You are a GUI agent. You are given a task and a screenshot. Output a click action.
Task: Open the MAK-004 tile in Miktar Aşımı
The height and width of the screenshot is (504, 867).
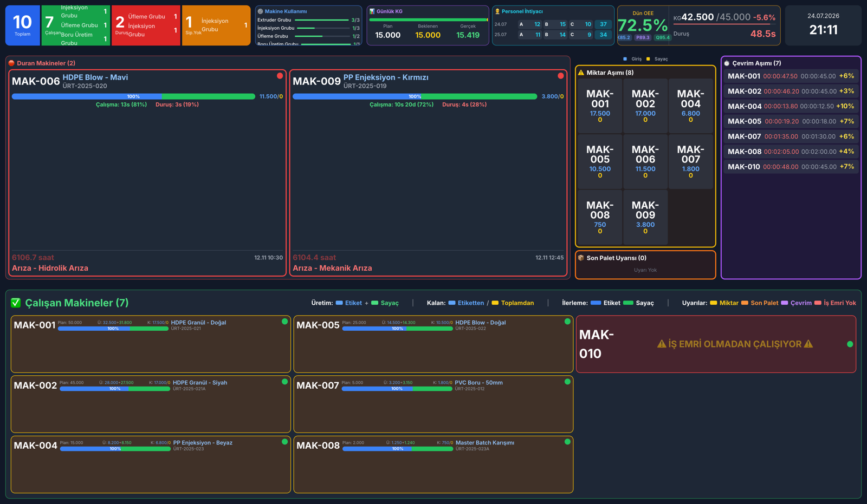tap(690, 106)
